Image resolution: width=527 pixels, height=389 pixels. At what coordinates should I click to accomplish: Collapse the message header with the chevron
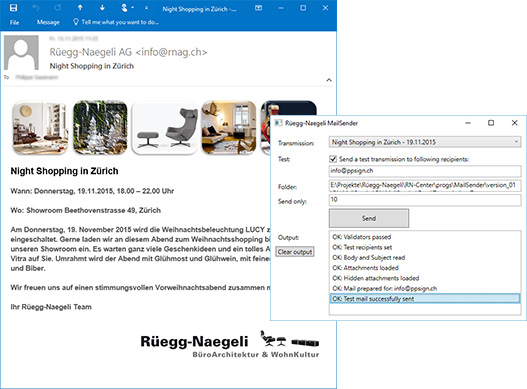(x=329, y=80)
